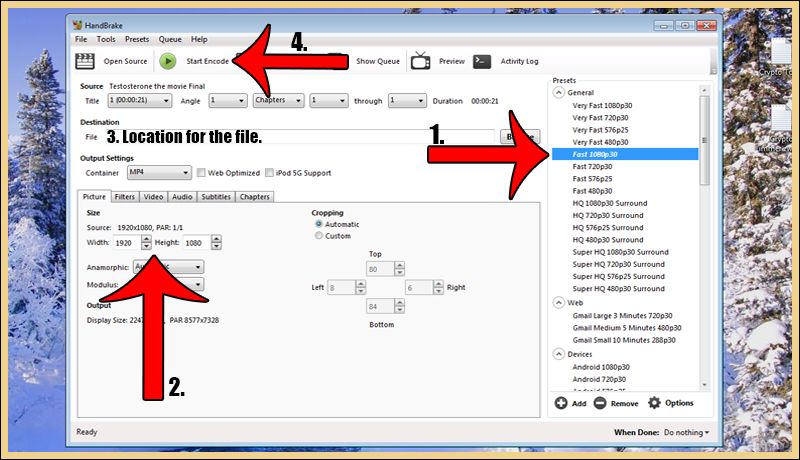Select the Android 720p30 preset

click(x=599, y=379)
